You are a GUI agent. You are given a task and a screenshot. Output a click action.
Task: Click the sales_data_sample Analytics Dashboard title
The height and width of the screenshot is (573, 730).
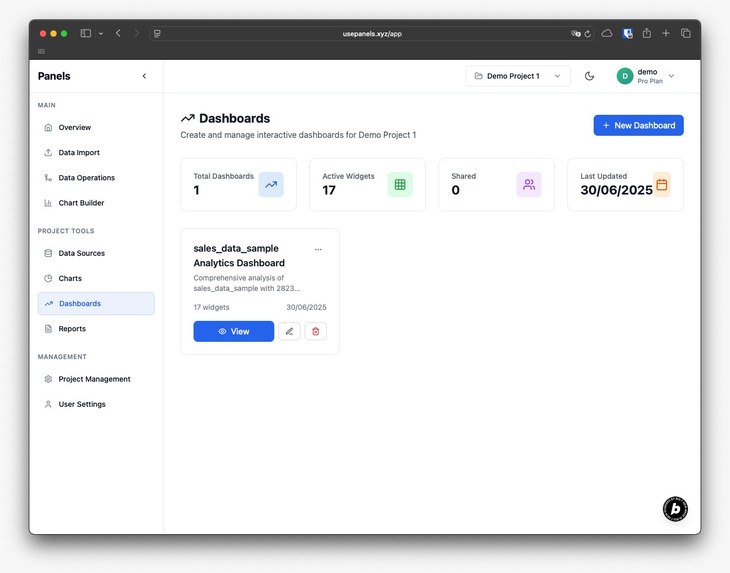coord(239,256)
